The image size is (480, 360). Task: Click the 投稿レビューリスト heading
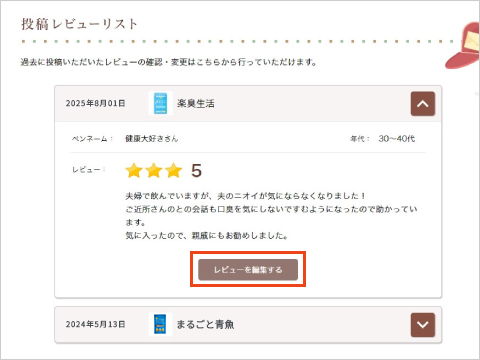[79, 24]
